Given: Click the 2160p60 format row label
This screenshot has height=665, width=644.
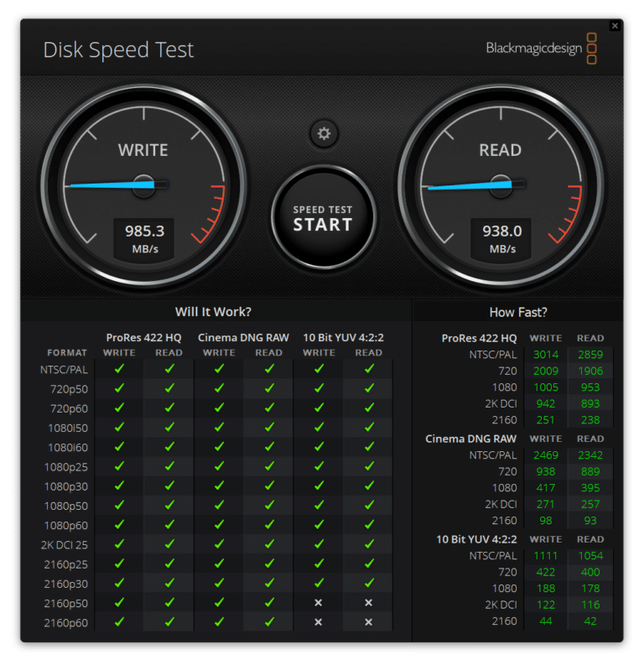Looking at the screenshot, I should click(x=66, y=623).
